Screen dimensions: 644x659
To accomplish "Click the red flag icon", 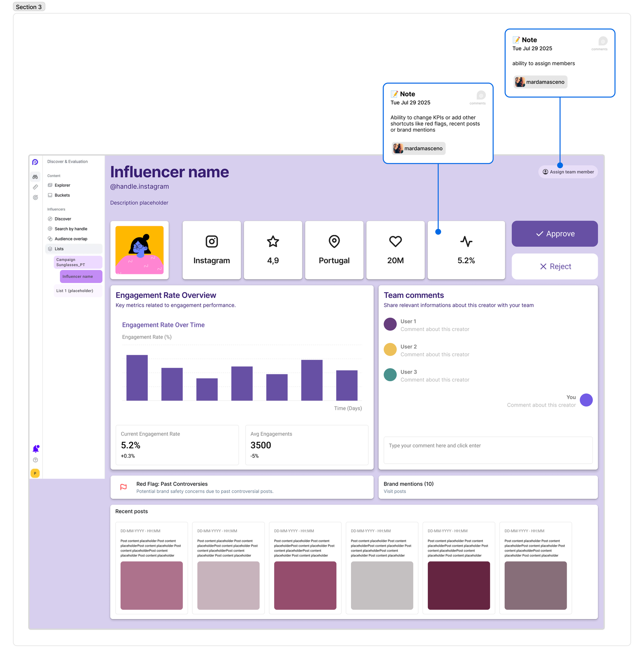I will tap(124, 487).
